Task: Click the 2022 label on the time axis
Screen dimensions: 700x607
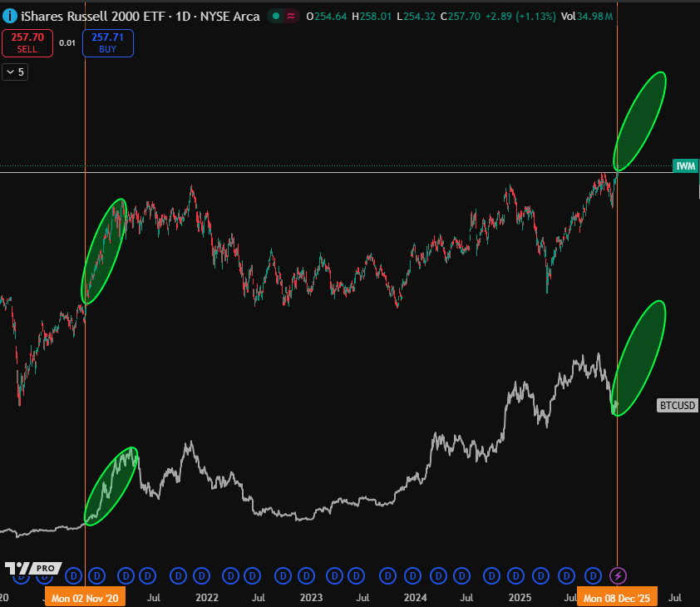Action: point(207,598)
